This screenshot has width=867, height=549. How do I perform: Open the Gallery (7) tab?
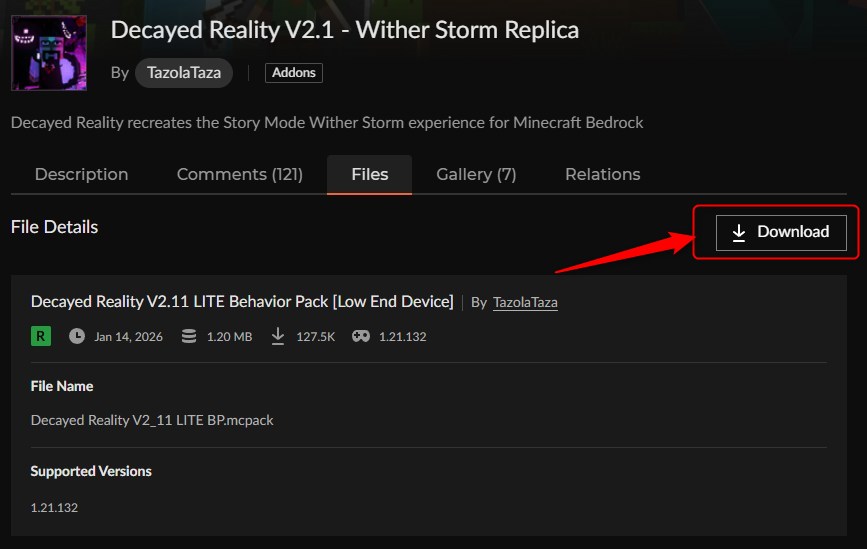pos(476,175)
